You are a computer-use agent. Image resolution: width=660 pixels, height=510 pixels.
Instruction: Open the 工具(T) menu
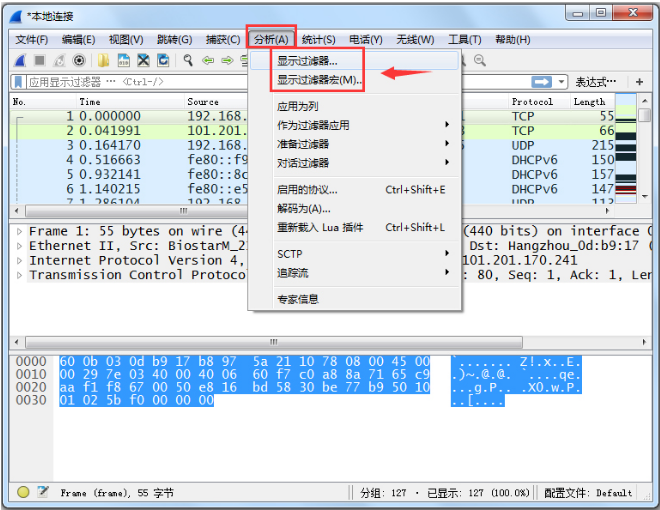click(x=465, y=40)
